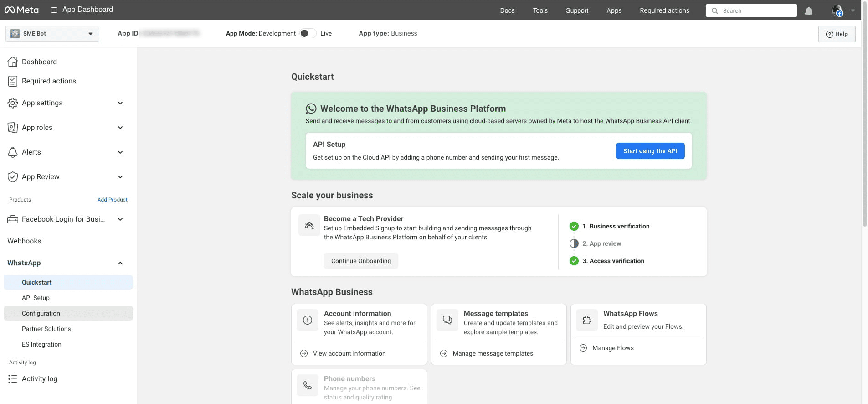Click the App review half-complete status icon

coord(574,243)
